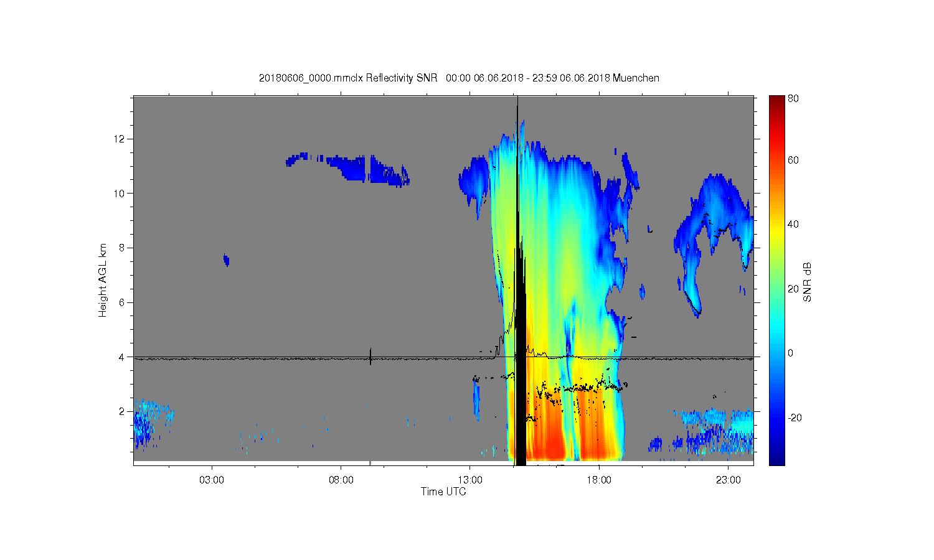This screenshot has height=560, width=934.
Task: Click the 08:00 time tick label
Action: point(341,480)
